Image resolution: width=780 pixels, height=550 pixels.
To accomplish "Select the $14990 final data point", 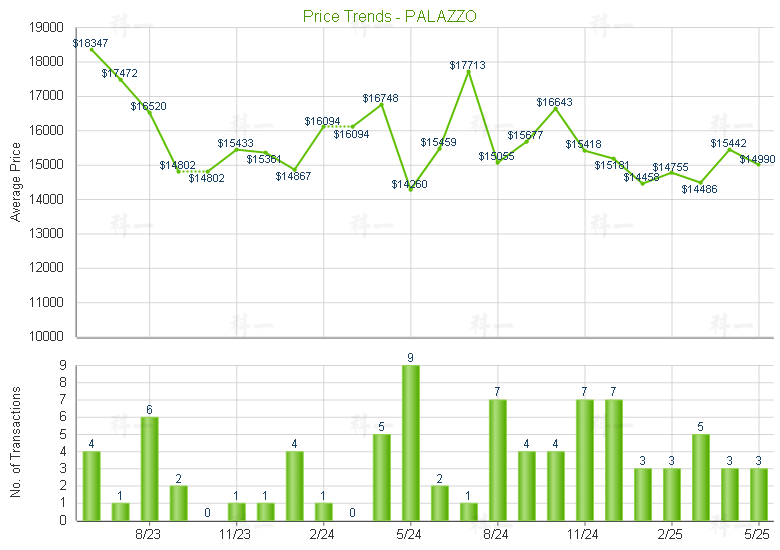I will tap(759, 164).
